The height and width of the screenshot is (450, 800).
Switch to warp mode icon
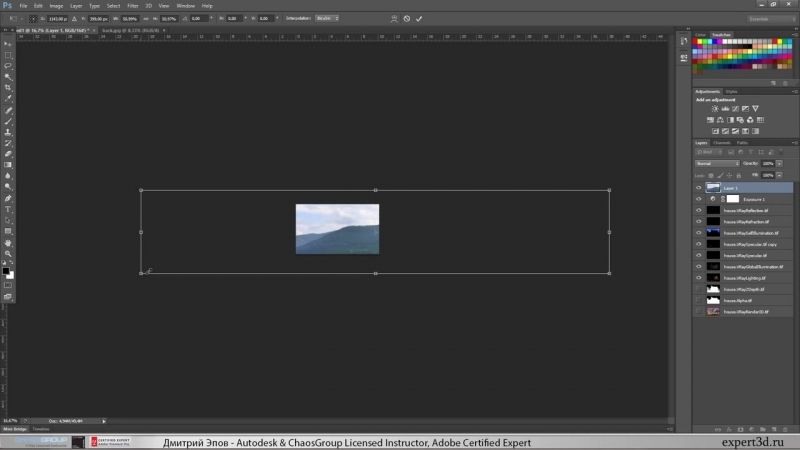394,19
